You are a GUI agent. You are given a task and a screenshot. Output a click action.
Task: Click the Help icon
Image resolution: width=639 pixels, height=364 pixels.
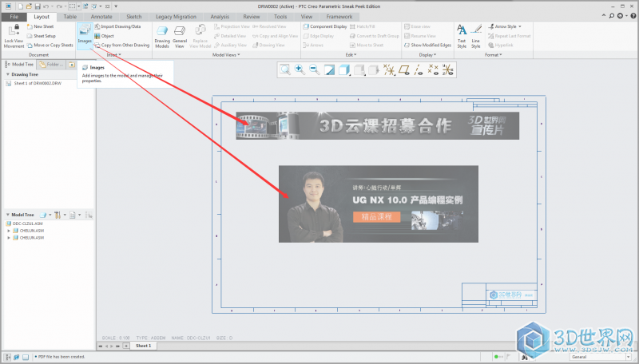633,16
